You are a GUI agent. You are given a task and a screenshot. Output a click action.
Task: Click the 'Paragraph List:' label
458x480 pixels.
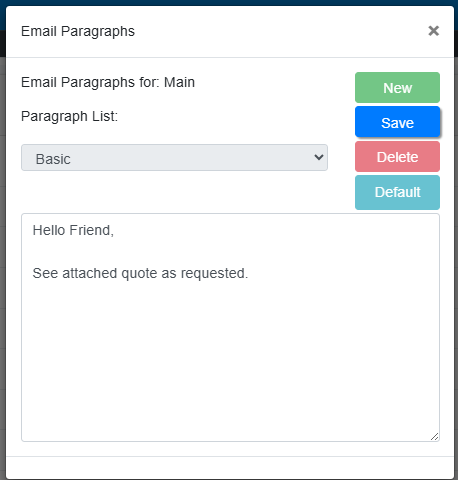pos(69,116)
